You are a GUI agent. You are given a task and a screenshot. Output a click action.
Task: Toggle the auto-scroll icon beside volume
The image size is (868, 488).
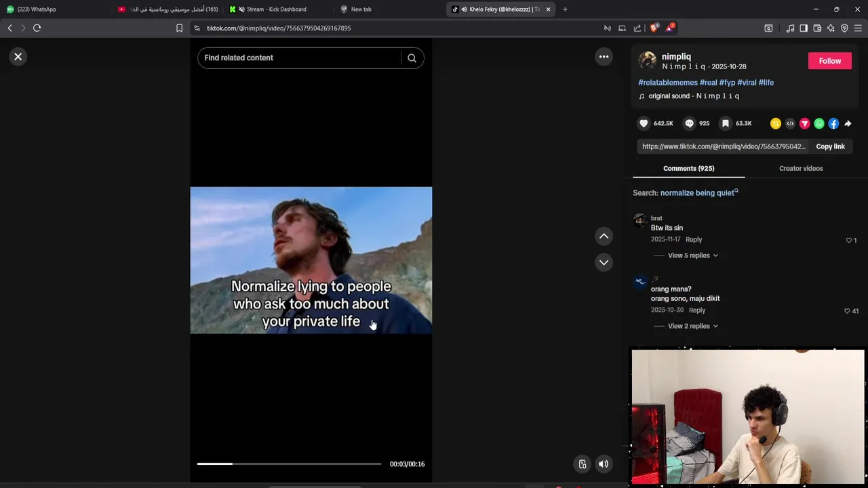(582, 464)
